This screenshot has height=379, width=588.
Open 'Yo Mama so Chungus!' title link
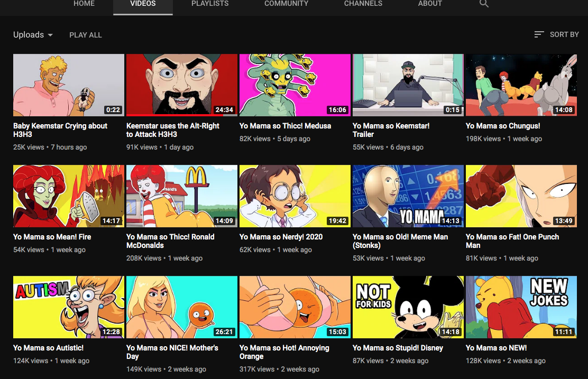point(503,126)
